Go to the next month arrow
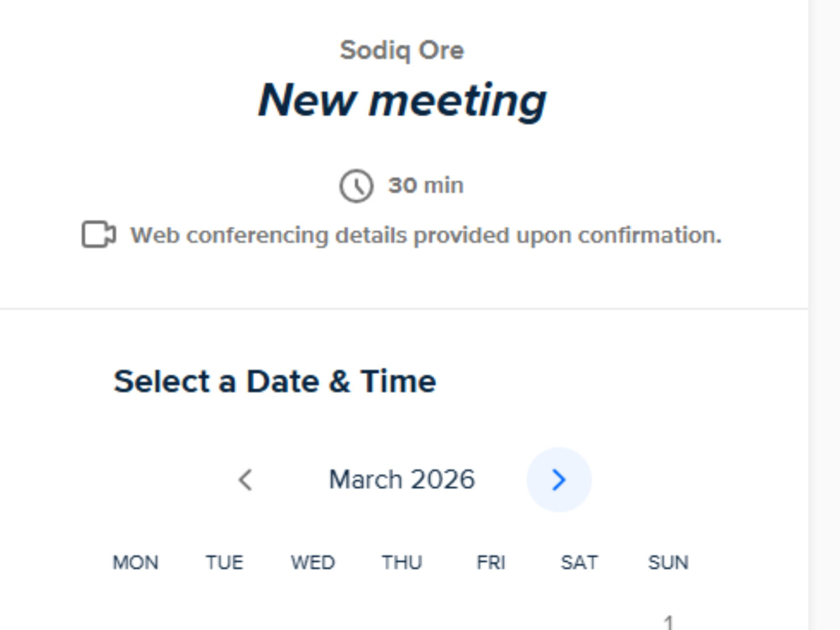 [559, 480]
